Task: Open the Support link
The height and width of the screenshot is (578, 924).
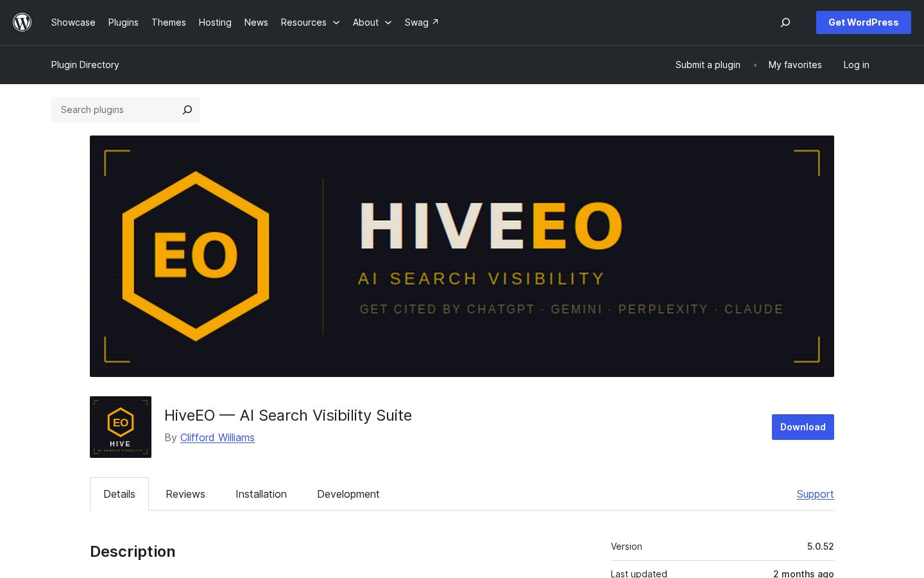Action: pyautogui.click(x=815, y=494)
